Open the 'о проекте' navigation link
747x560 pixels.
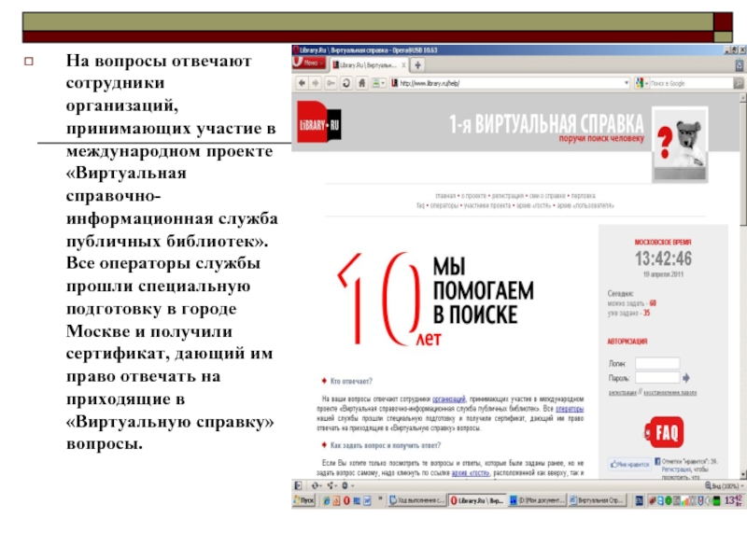(x=473, y=196)
